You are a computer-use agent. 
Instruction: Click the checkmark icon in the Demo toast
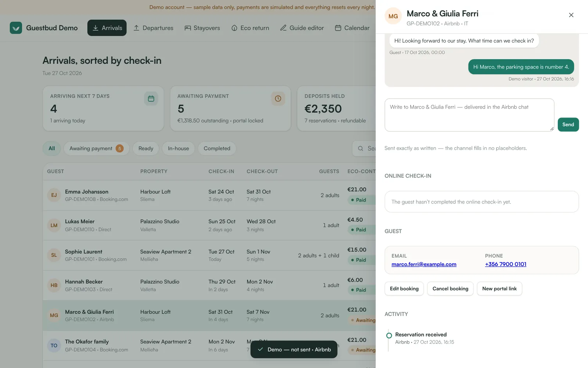point(260,349)
